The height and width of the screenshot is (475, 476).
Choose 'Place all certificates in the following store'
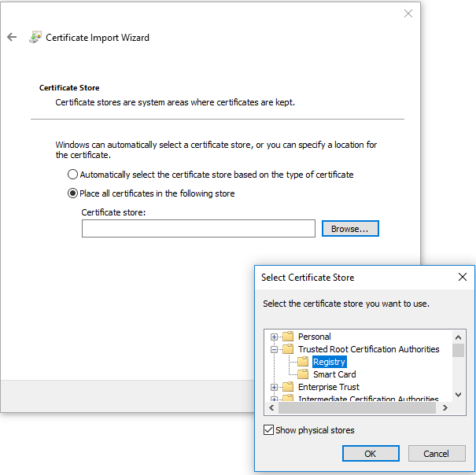point(73,193)
